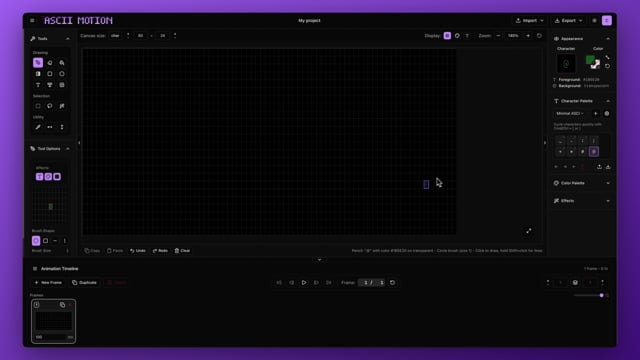Screen dimensions: 640x360
Task: Select the Magic Wand selection tool
Action: [62, 106]
